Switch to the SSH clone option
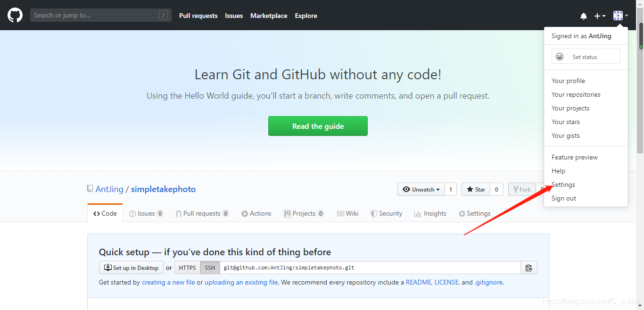The height and width of the screenshot is (310, 644). click(x=210, y=268)
